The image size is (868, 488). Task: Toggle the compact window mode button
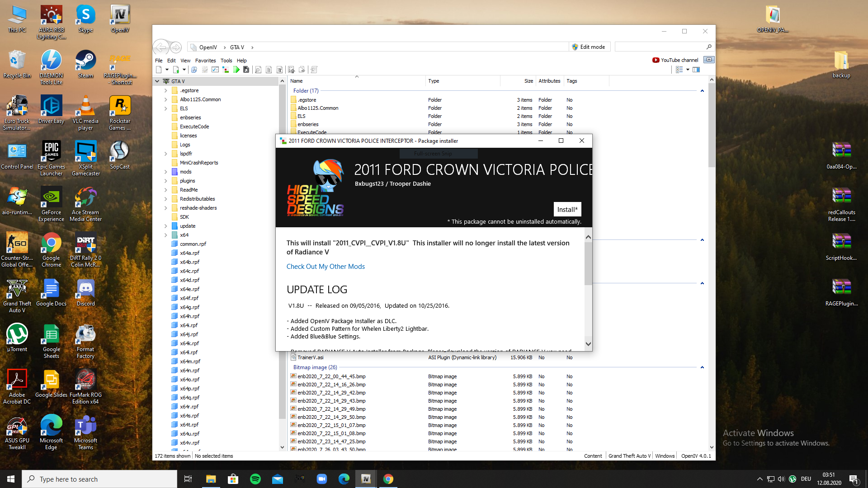click(709, 60)
